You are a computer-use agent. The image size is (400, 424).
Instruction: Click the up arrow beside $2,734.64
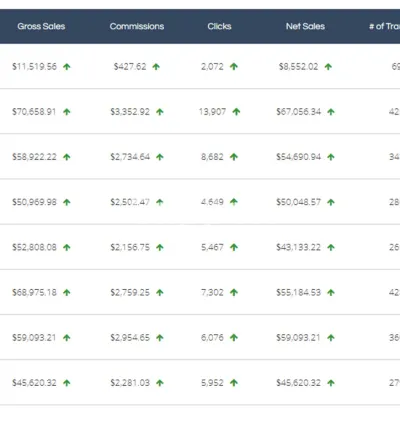click(x=160, y=157)
